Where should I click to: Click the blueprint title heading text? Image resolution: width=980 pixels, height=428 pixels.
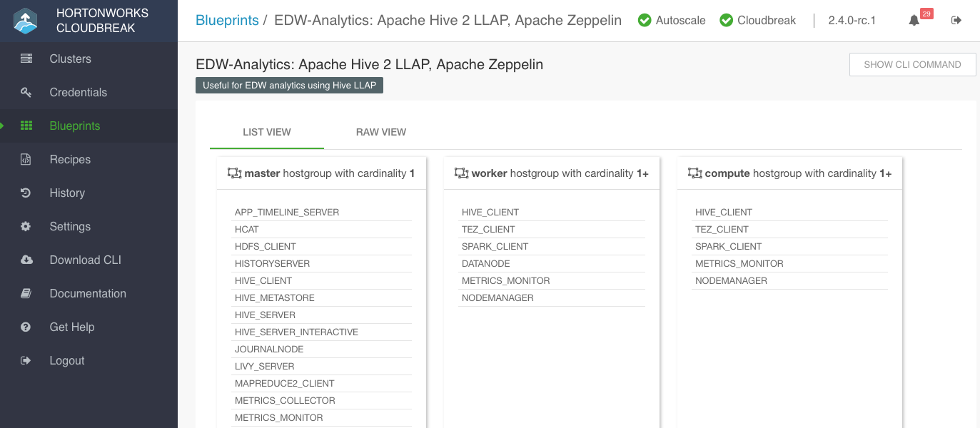pos(370,64)
